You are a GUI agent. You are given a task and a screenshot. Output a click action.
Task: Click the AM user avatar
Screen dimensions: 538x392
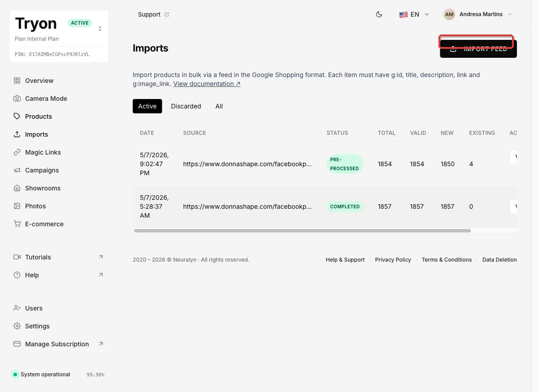tap(449, 14)
